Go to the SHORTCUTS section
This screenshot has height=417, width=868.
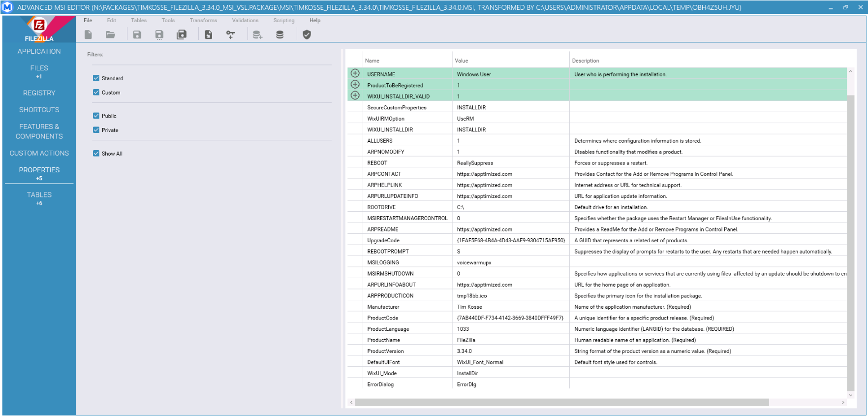click(x=39, y=110)
